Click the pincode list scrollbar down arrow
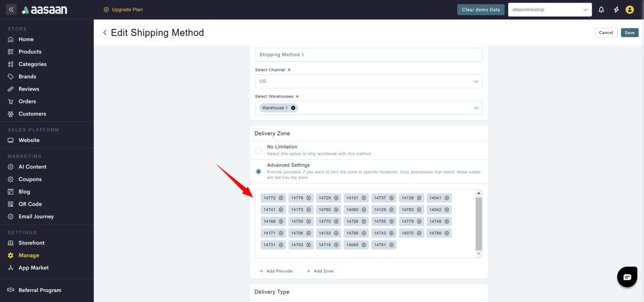This screenshot has height=302, width=644. tap(479, 254)
